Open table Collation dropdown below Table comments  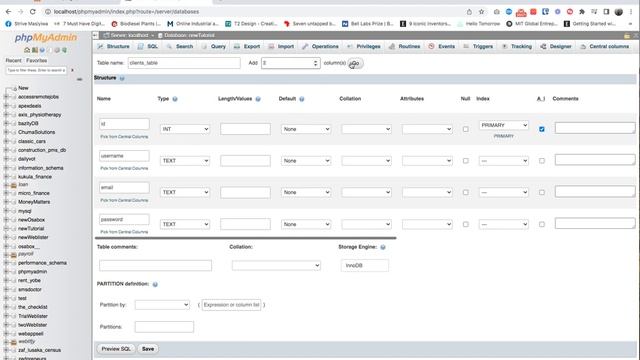coord(276,265)
